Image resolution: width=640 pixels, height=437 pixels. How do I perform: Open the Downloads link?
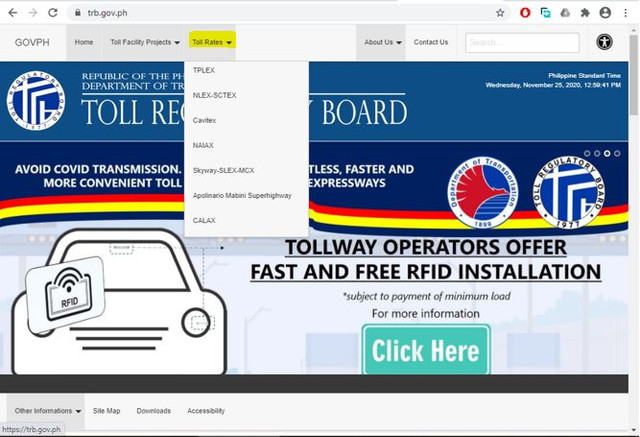(x=153, y=411)
